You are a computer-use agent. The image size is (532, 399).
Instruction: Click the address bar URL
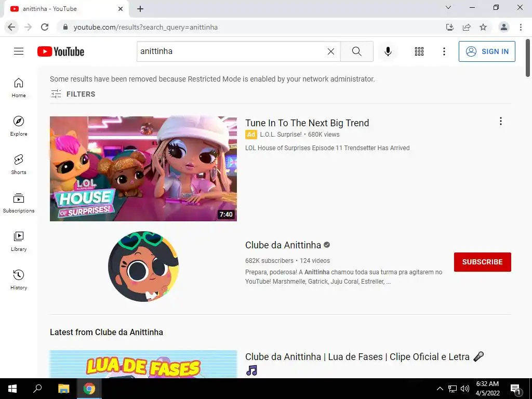(x=145, y=27)
